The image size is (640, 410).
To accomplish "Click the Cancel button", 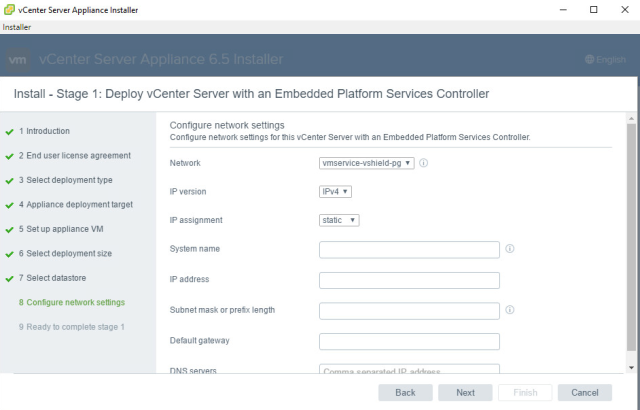I will tap(585, 392).
